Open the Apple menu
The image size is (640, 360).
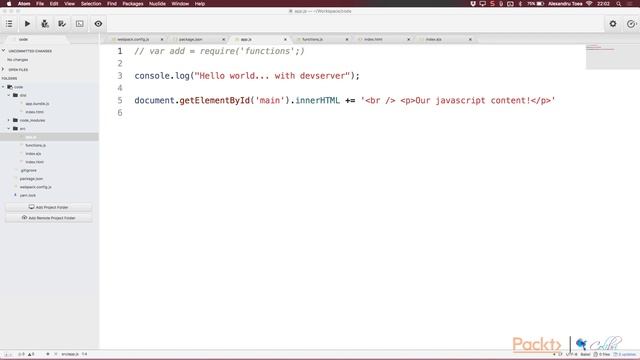[x=9, y=4]
